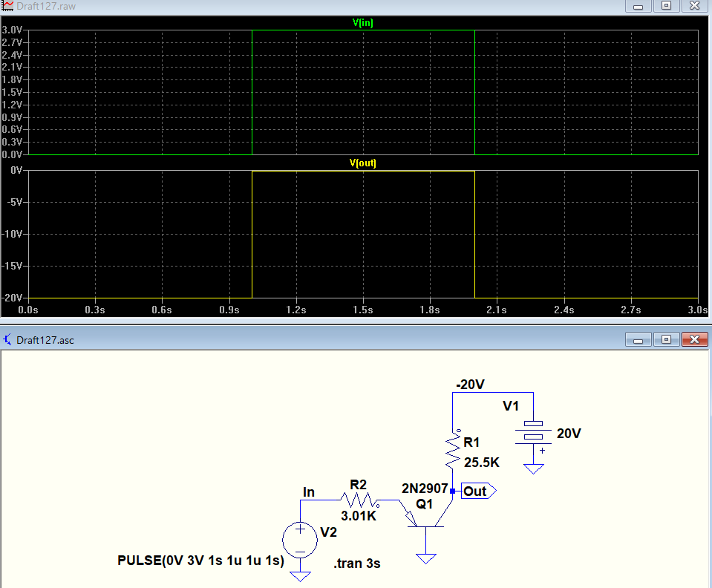Click the -20V axis label in V(out) pane
This screenshot has height=588, width=712.
(12, 298)
